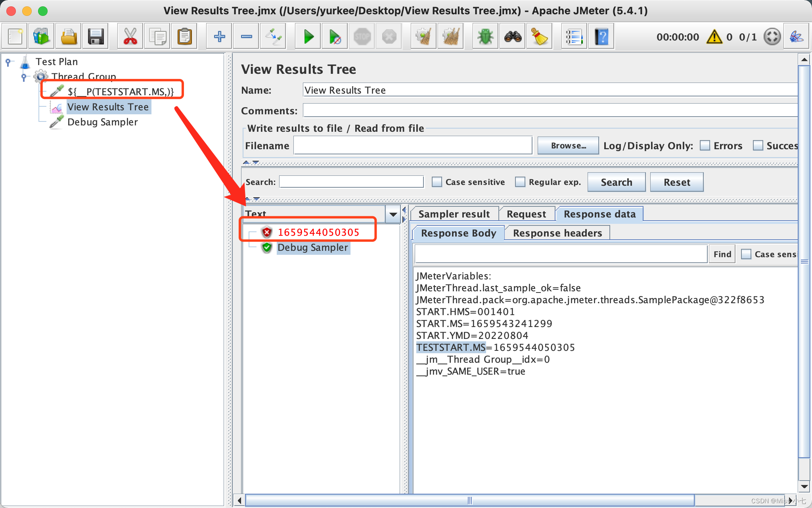This screenshot has height=508, width=812.
Task: Click TESTSTART.MS=1659544050305 response line
Action: click(495, 347)
